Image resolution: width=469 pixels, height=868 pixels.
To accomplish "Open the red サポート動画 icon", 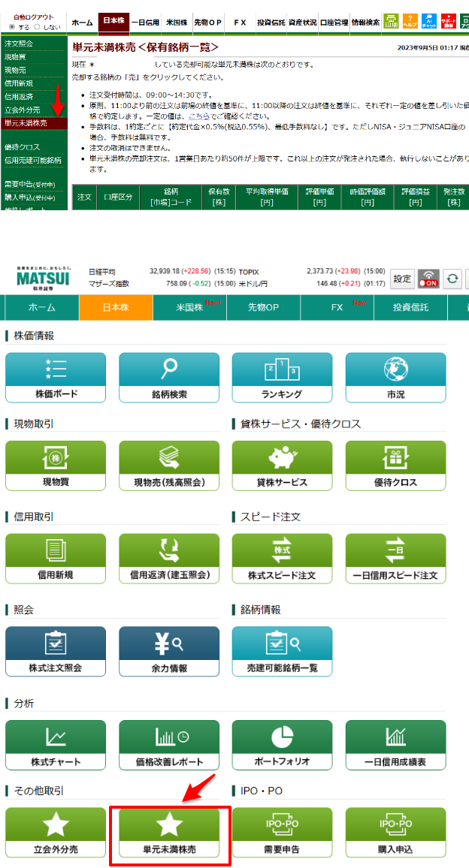I will pyautogui.click(x=448, y=21).
